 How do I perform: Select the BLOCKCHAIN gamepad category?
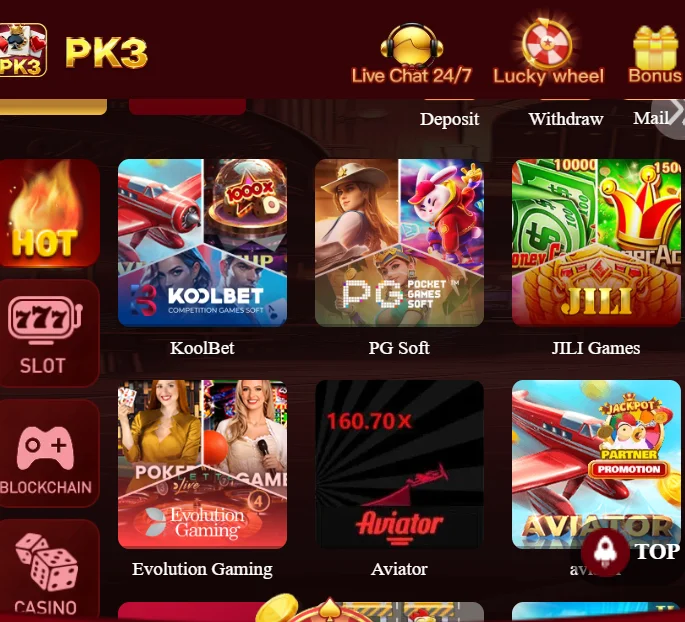(49, 454)
